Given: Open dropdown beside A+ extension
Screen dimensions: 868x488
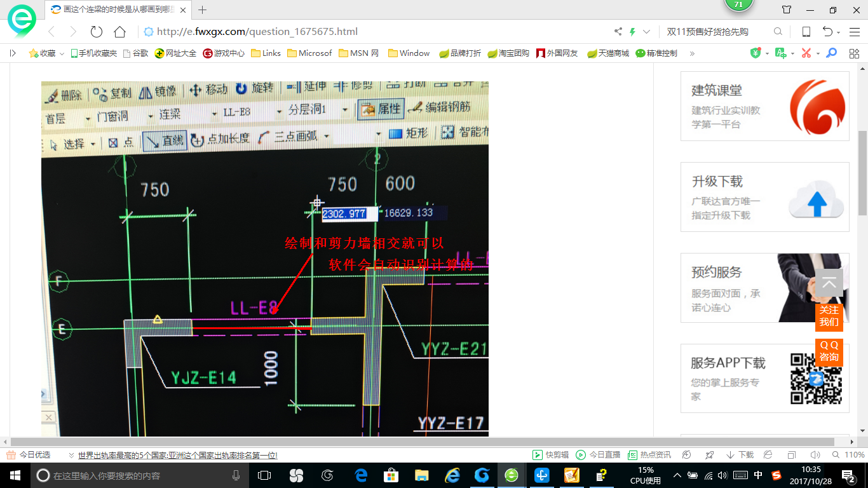Looking at the screenshot, I should pyautogui.click(x=792, y=54).
